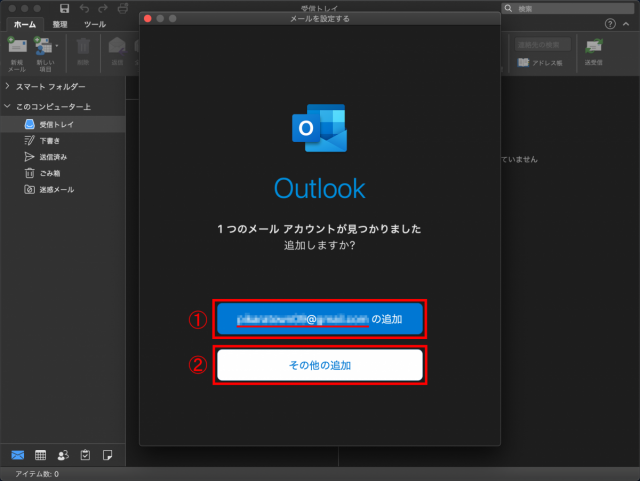Viewport: 640px width, 481px height.
Task: Switch to the ツール tab
Action: click(95, 23)
